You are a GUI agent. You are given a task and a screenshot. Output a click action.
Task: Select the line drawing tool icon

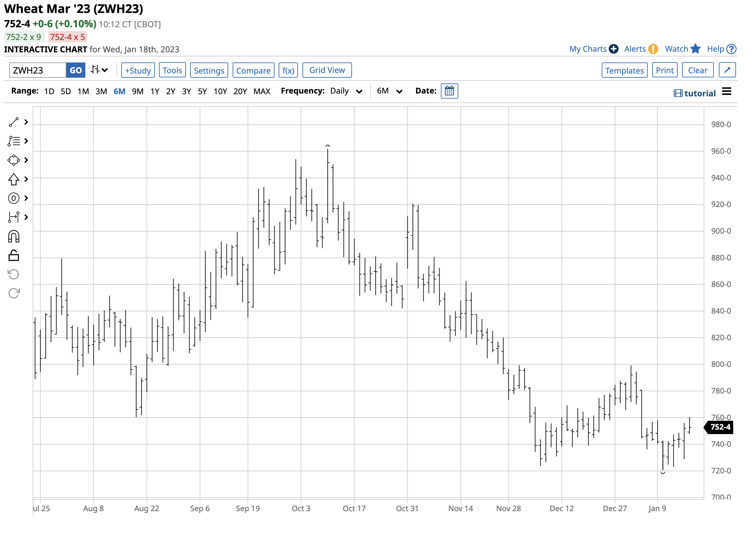click(14, 122)
